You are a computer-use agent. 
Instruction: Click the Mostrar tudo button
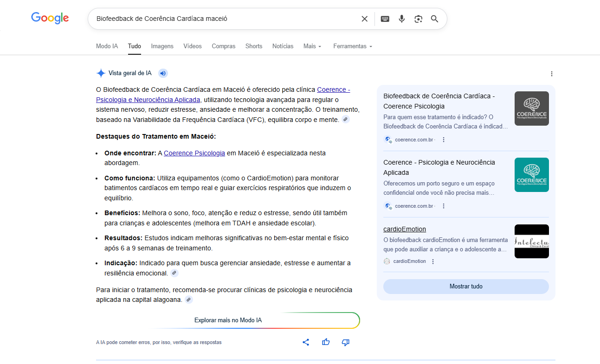[x=466, y=287]
